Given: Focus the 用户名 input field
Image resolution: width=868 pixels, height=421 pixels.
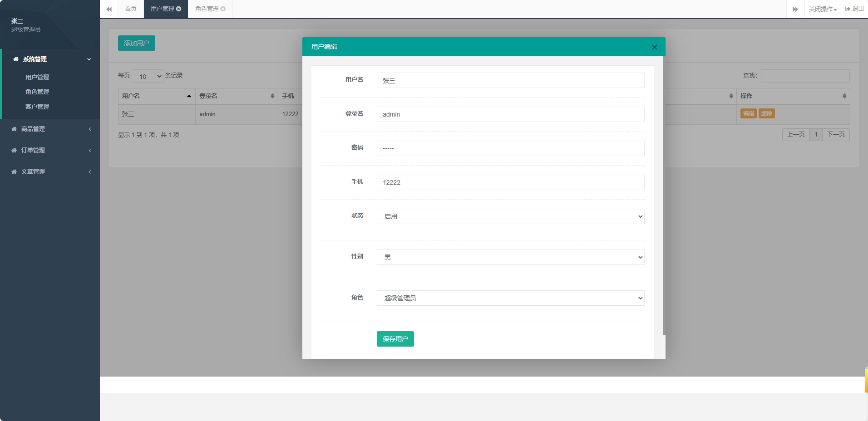Looking at the screenshot, I should click(510, 80).
